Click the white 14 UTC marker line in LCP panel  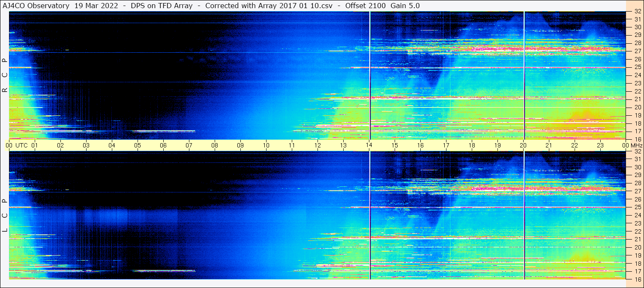[370, 216]
